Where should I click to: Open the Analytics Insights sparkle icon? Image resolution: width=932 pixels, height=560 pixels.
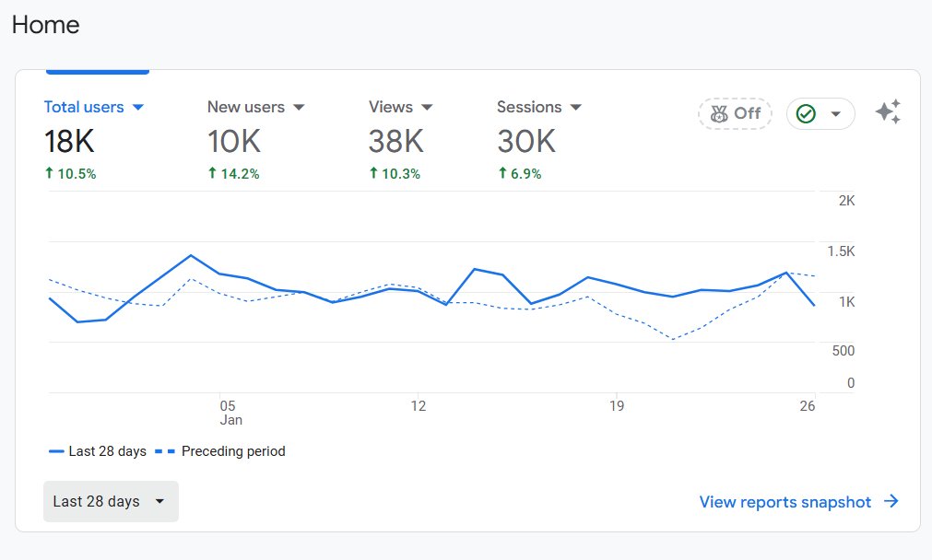click(x=887, y=111)
